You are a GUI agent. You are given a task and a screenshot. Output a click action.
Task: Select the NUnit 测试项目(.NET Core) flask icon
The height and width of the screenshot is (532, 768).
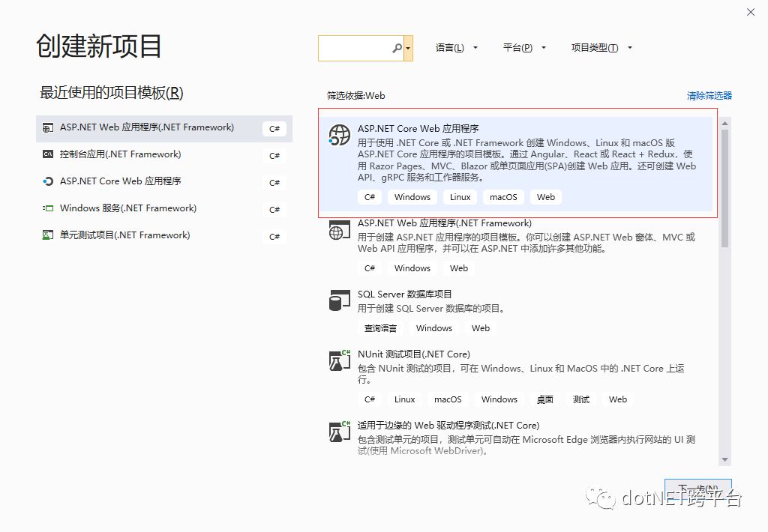[340, 360]
